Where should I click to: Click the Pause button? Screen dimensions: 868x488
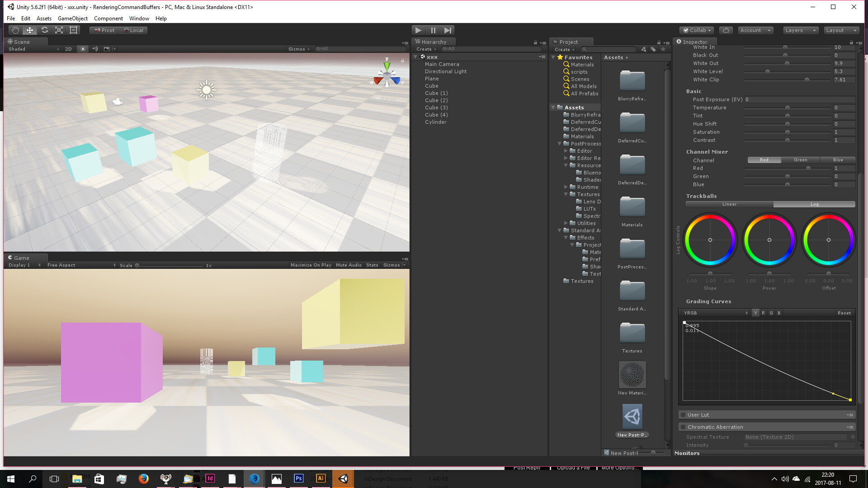pos(433,30)
